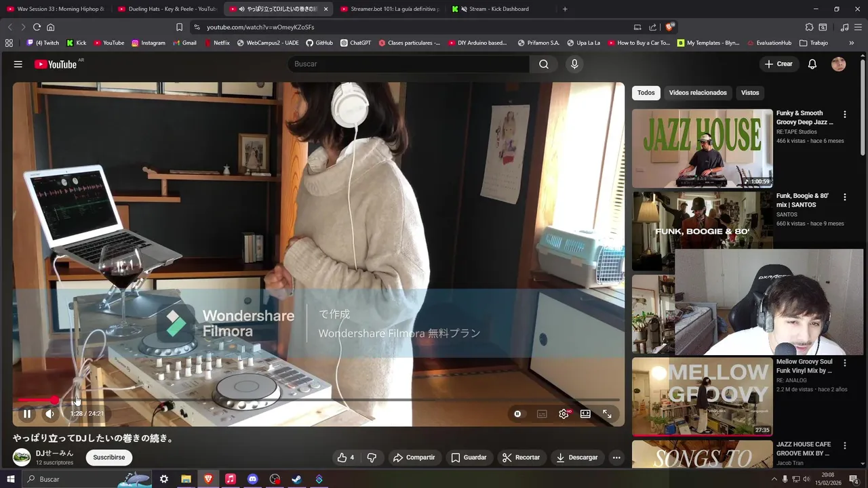This screenshot has width=868, height=488.
Task: Go to the YouTube home logo
Action: pyautogui.click(x=56, y=64)
